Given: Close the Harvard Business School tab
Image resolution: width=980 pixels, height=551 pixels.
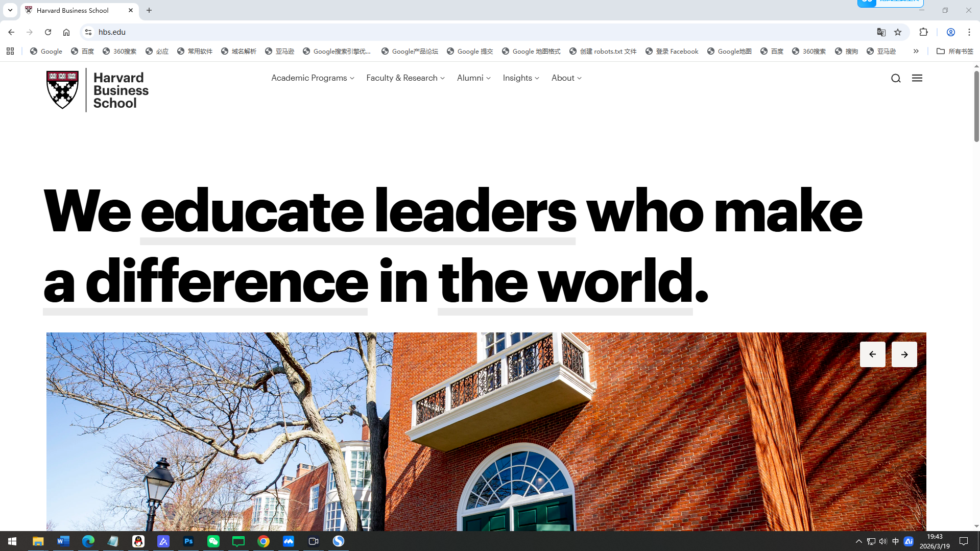Looking at the screenshot, I should click(131, 10).
